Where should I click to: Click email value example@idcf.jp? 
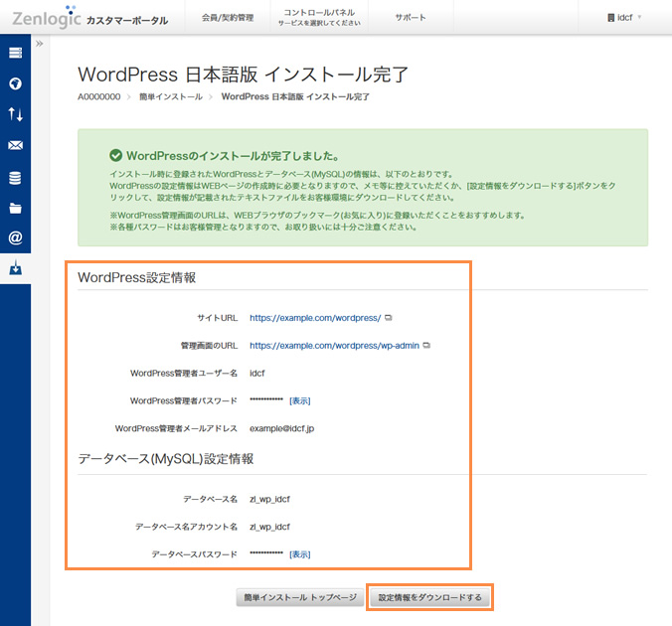click(281, 428)
